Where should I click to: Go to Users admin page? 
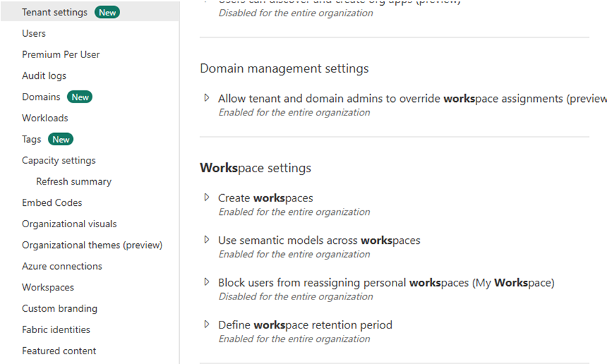[34, 33]
